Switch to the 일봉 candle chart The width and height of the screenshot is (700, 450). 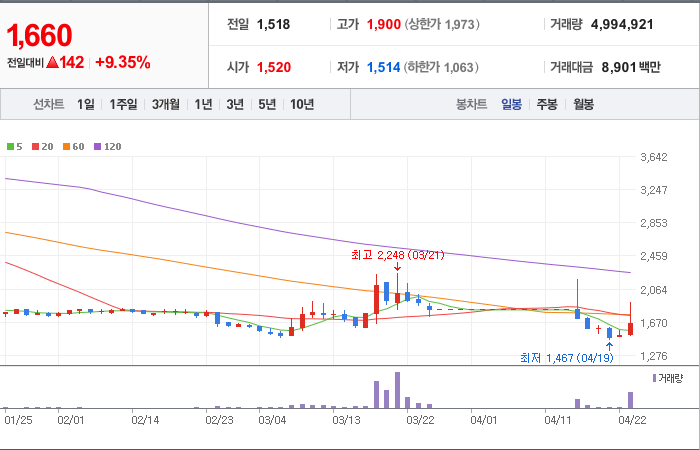click(511, 104)
